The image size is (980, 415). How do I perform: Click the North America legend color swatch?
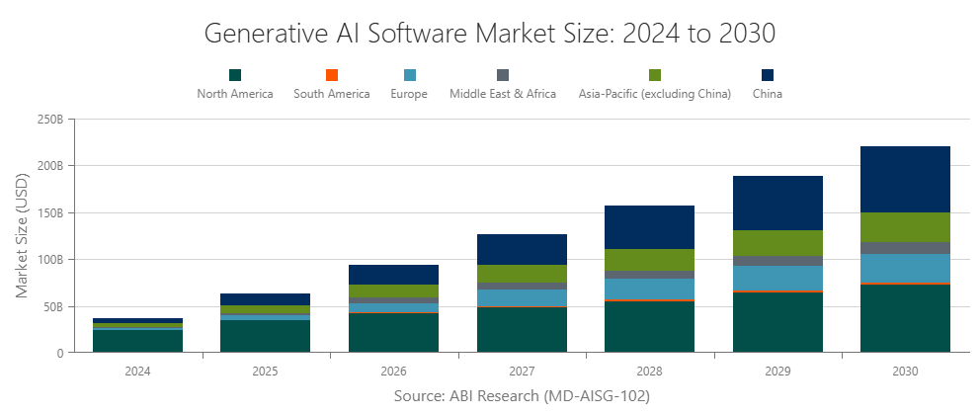click(235, 75)
